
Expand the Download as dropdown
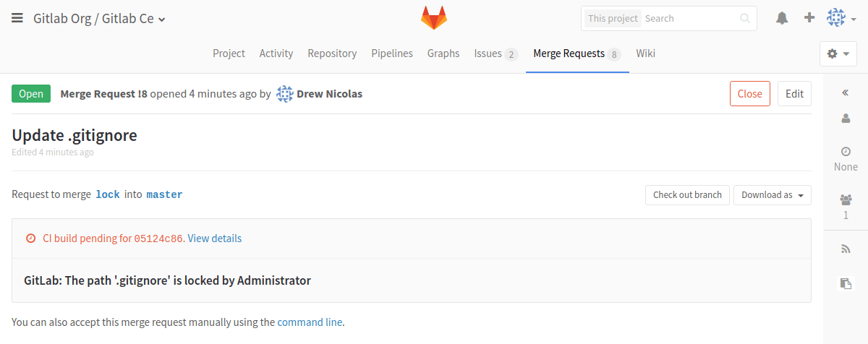(x=772, y=195)
